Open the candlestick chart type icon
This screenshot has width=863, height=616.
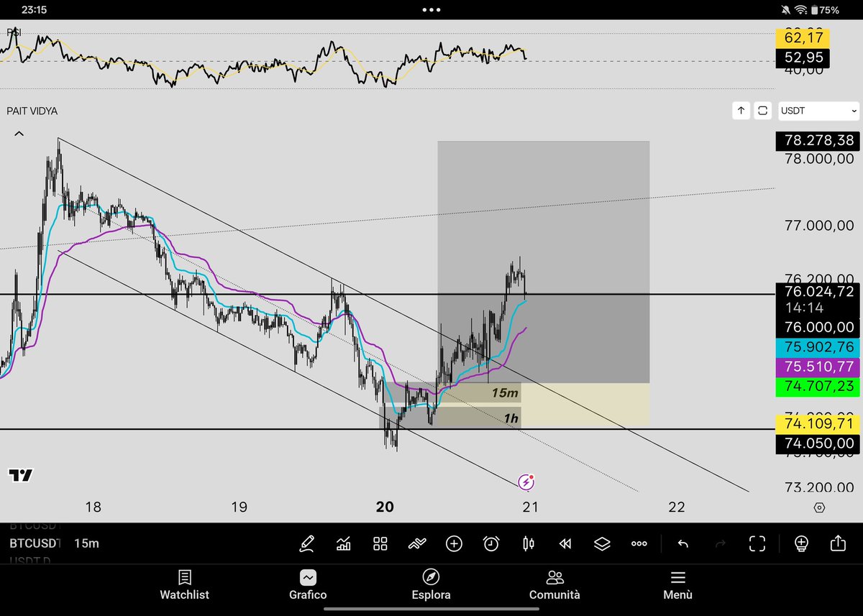point(529,543)
